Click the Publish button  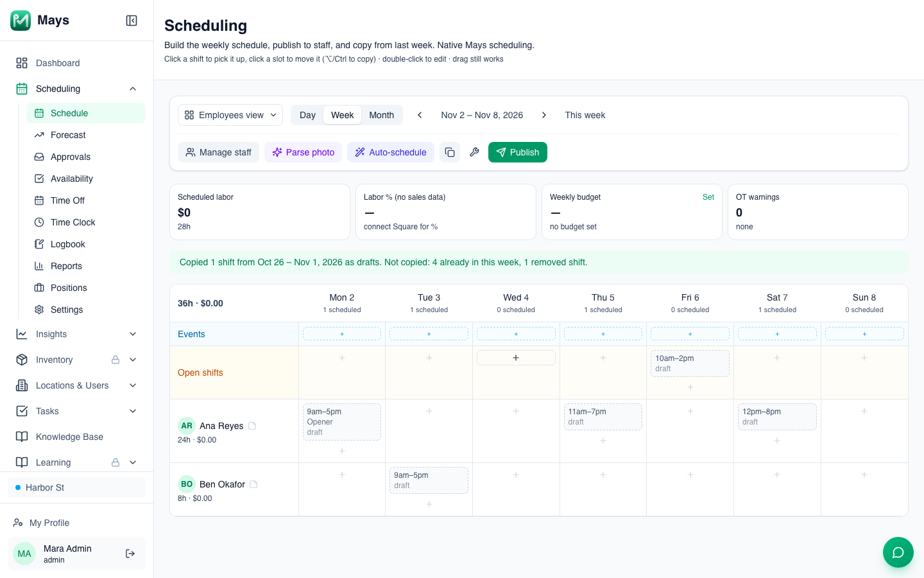coord(518,152)
